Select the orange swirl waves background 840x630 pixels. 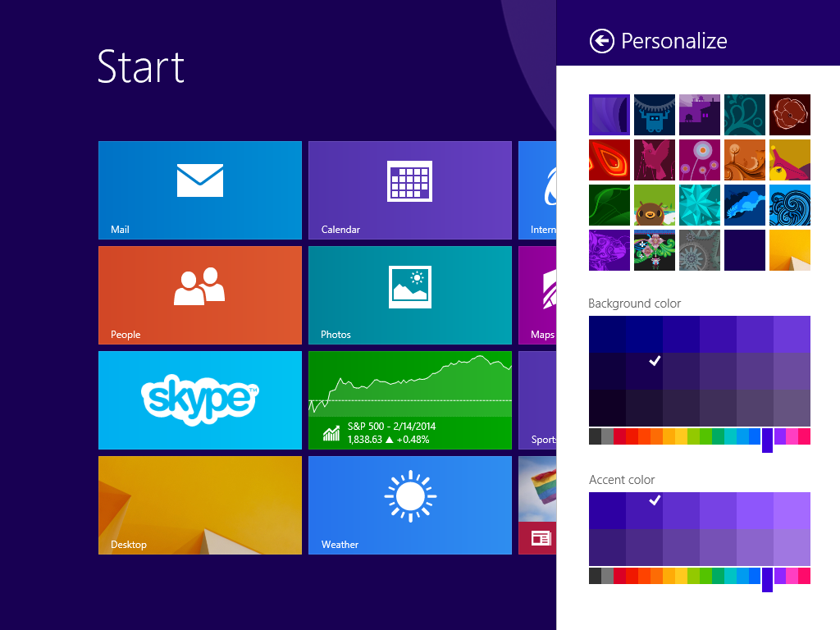coord(745,160)
